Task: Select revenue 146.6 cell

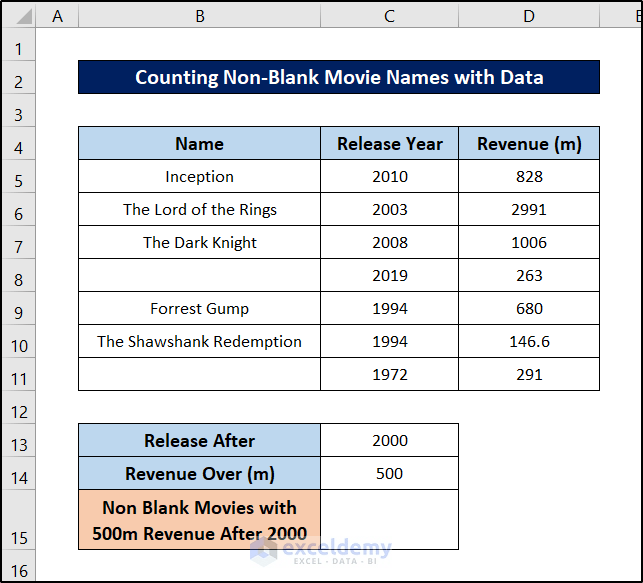Action: pos(529,341)
